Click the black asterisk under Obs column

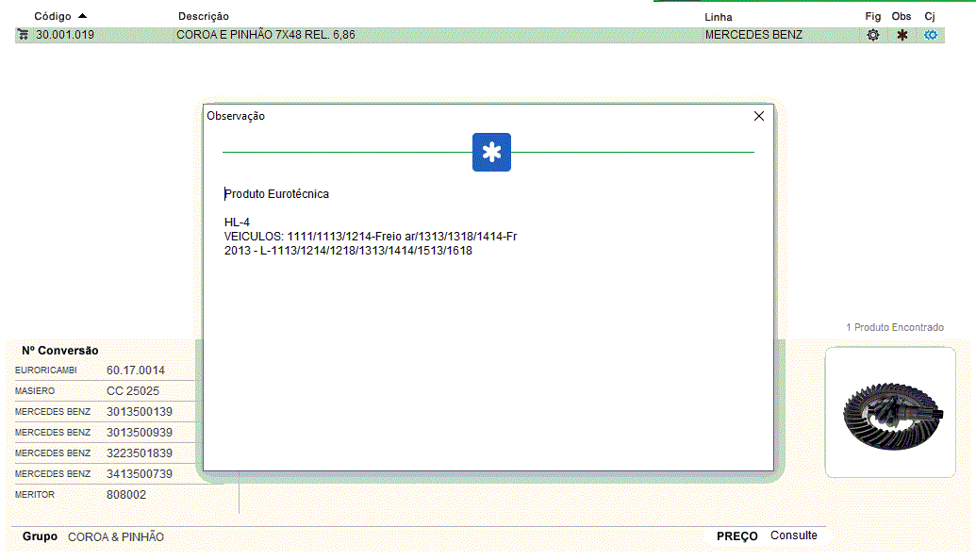(902, 35)
